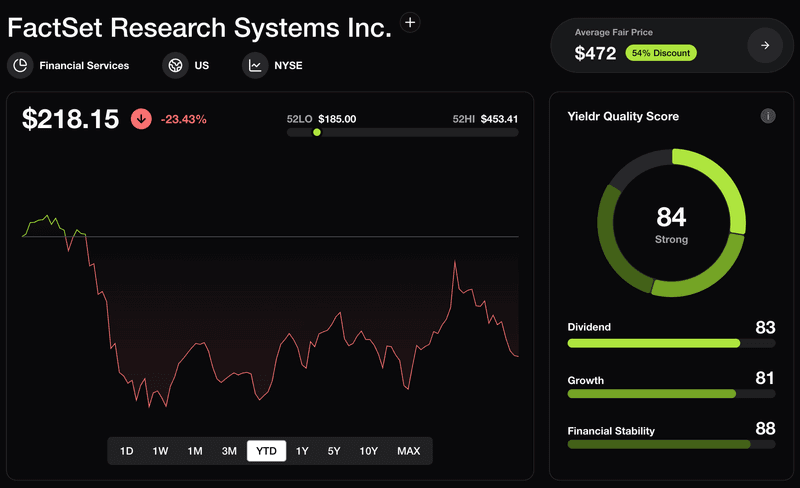Click the Average Fair Price label
Screen dimensions: 800x488
(614, 32)
